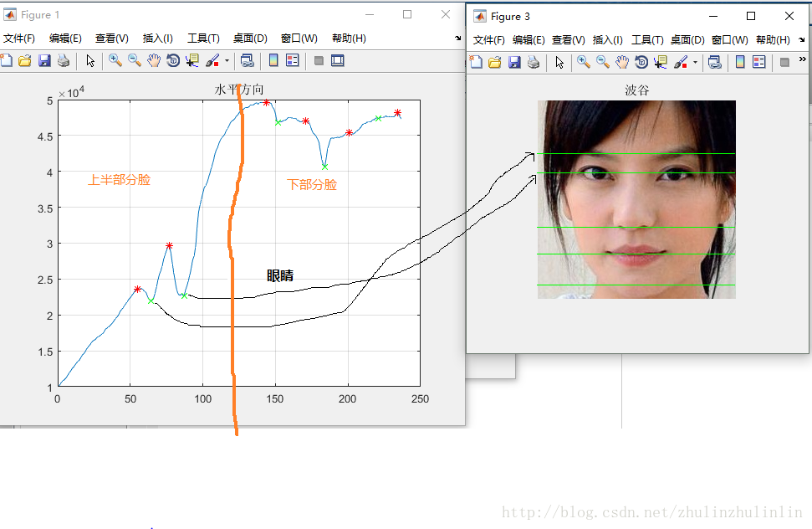Open 帮助(H) menu in Figure 3

coord(774,40)
